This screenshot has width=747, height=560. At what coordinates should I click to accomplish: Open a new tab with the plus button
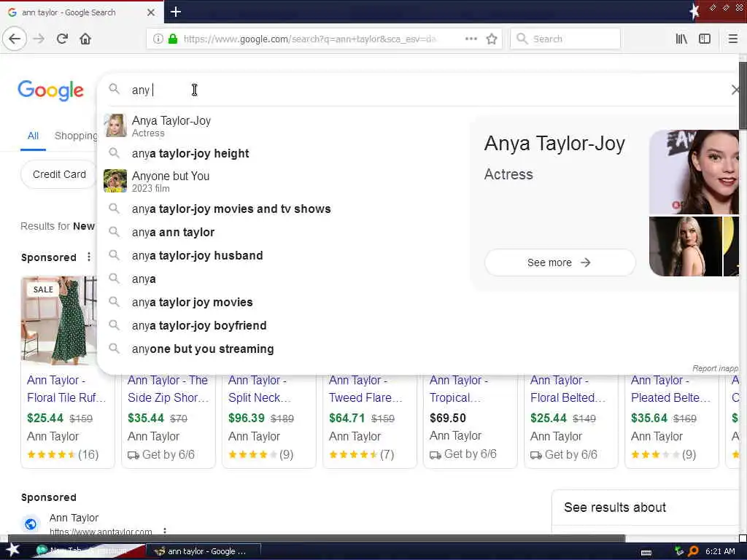pyautogui.click(x=175, y=12)
